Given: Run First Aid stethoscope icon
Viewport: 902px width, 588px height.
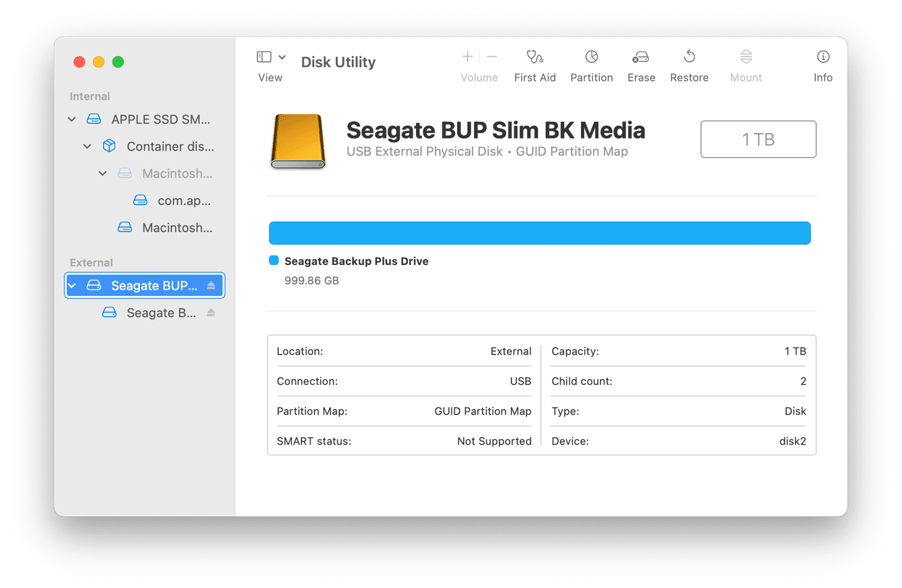Looking at the screenshot, I should [535, 57].
